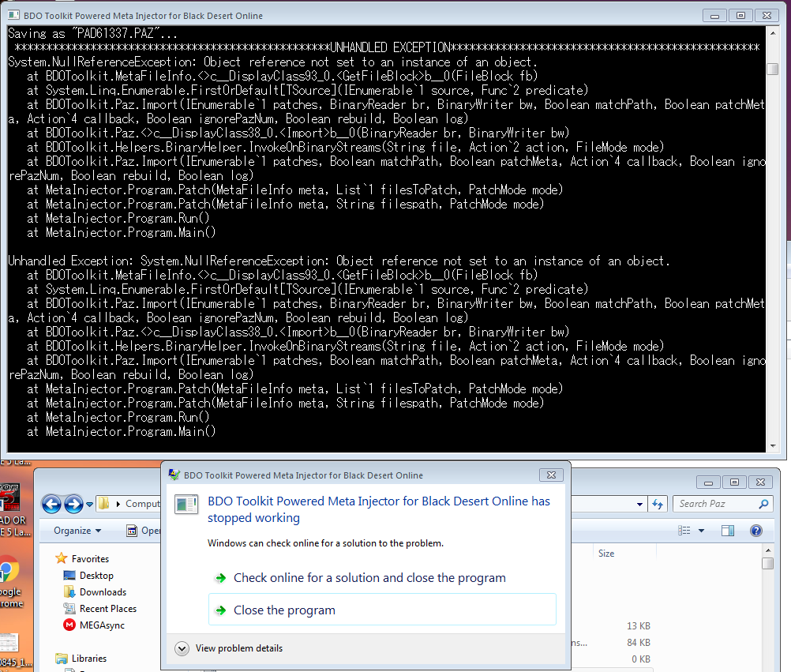Open view options dropdown arrow
The image size is (791, 672).
click(x=701, y=531)
